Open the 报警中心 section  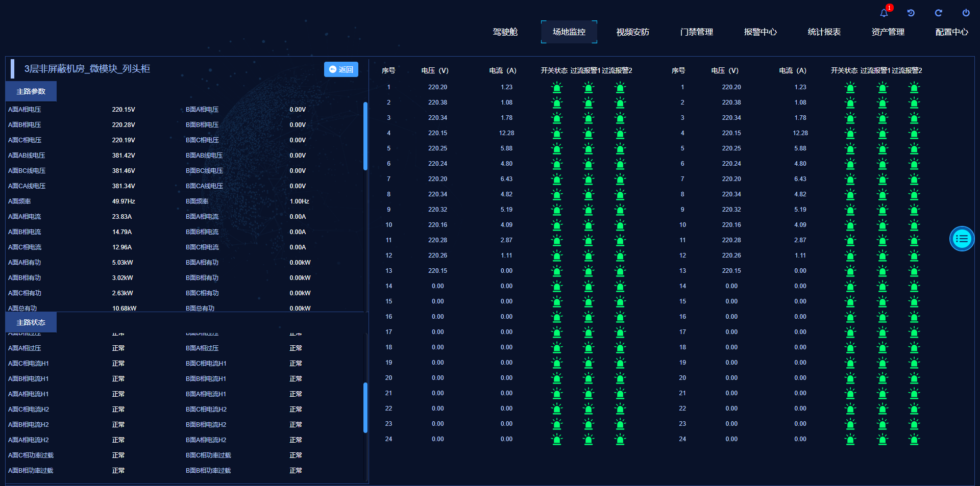click(x=761, y=32)
